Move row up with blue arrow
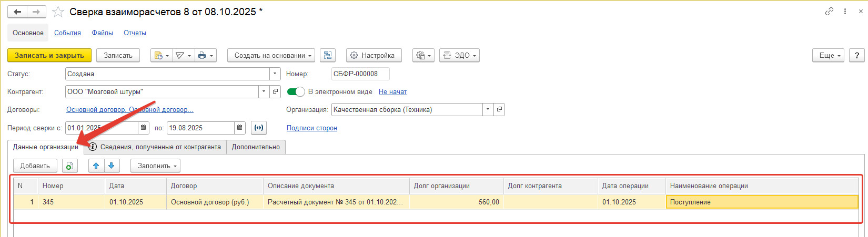The image size is (868, 237). tap(96, 166)
